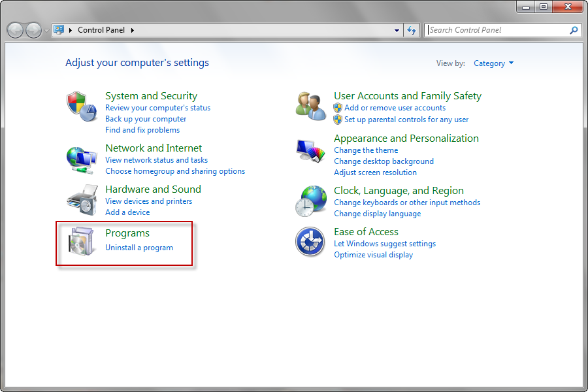Image resolution: width=588 pixels, height=392 pixels.
Task: Select the Control Panel breadcrumb item
Action: (x=101, y=30)
